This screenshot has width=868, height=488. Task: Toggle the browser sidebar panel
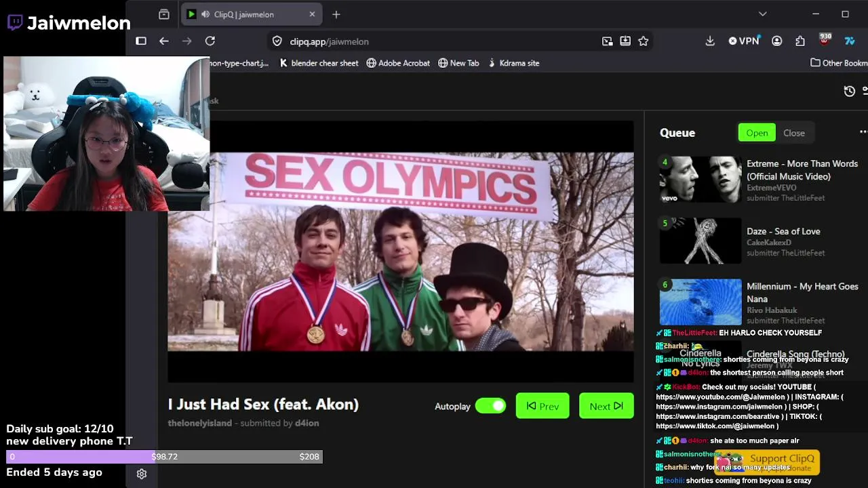point(141,41)
